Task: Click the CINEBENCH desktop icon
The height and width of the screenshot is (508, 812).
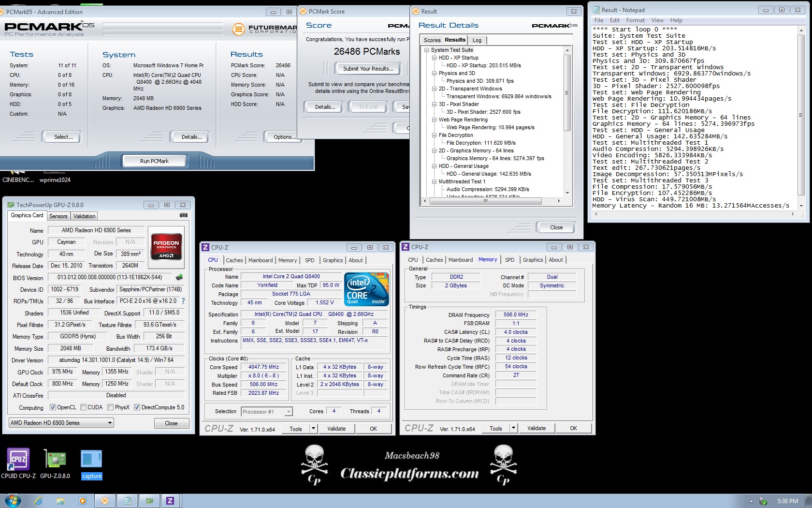Action: click(18, 177)
